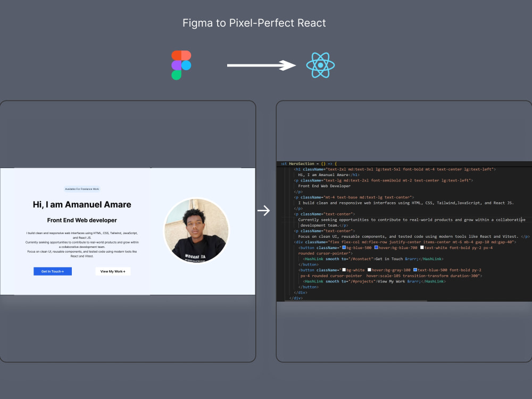Click the HashLink to "/#contact" code line

373,259
